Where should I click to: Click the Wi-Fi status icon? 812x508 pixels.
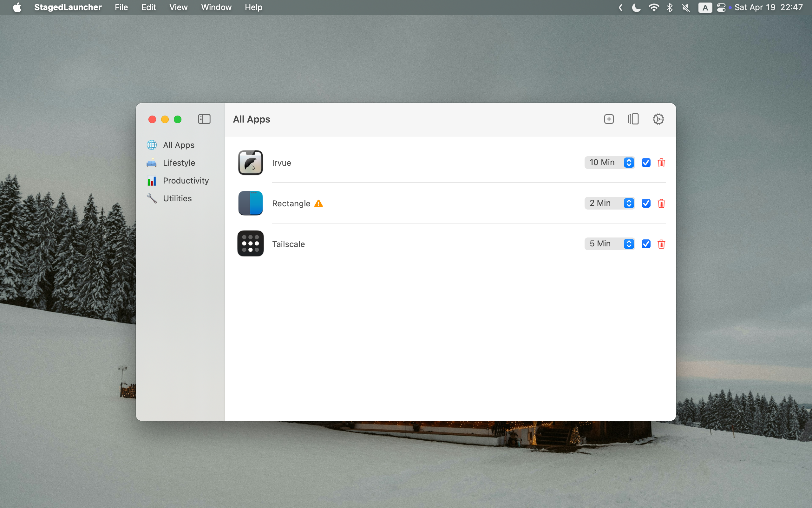pos(653,7)
